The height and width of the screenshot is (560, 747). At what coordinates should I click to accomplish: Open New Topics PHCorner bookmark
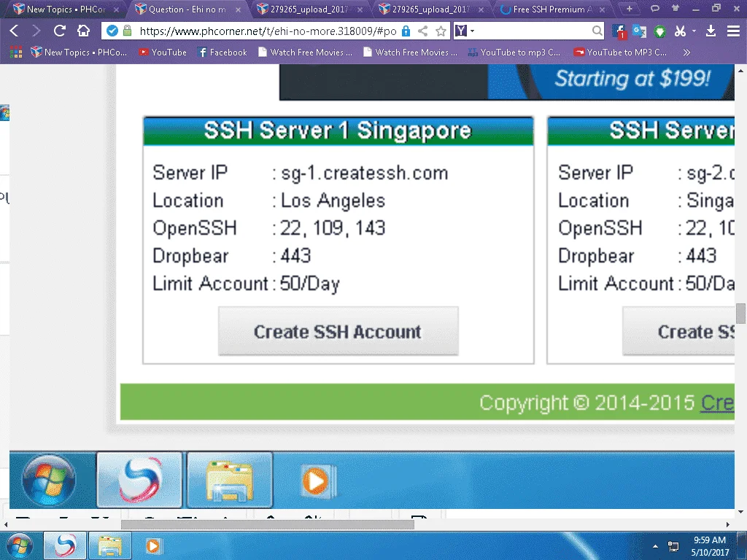coord(79,52)
